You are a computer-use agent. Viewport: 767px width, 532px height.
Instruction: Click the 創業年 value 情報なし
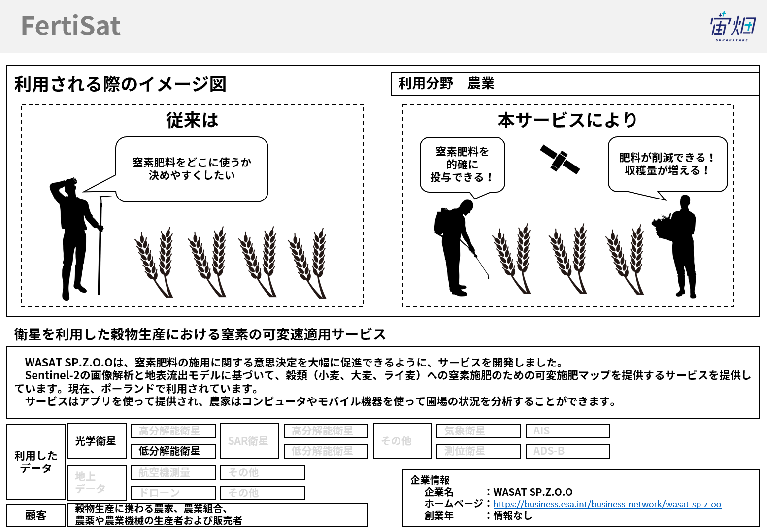pyautogui.click(x=513, y=516)
